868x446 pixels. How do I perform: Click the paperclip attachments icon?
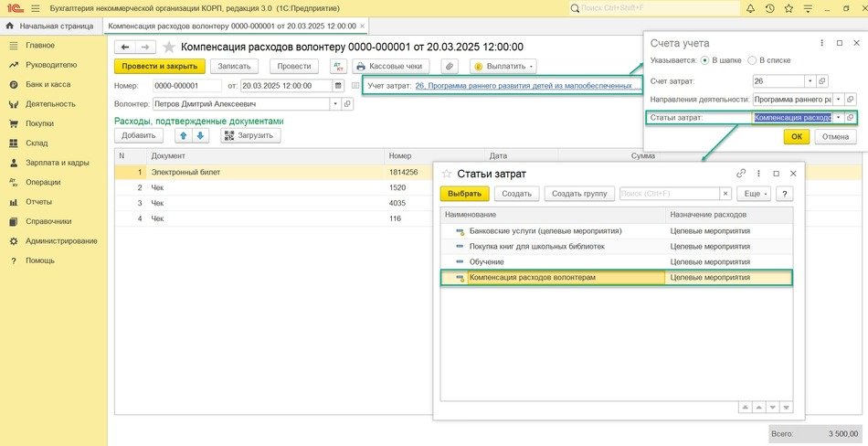click(x=449, y=67)
